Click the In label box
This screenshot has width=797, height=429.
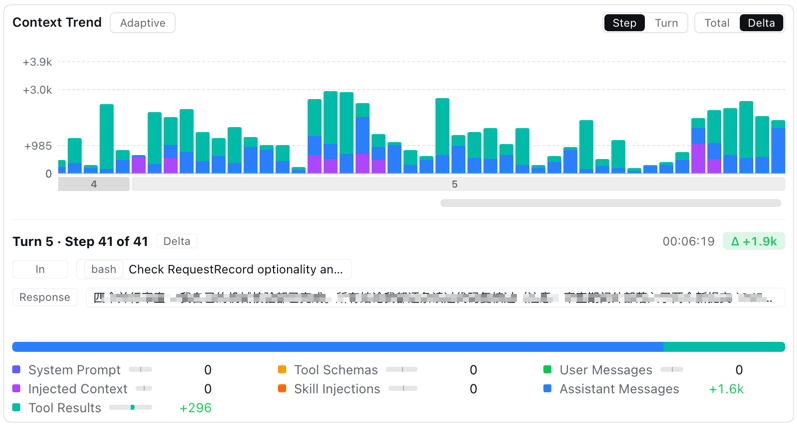click(40, 269)
